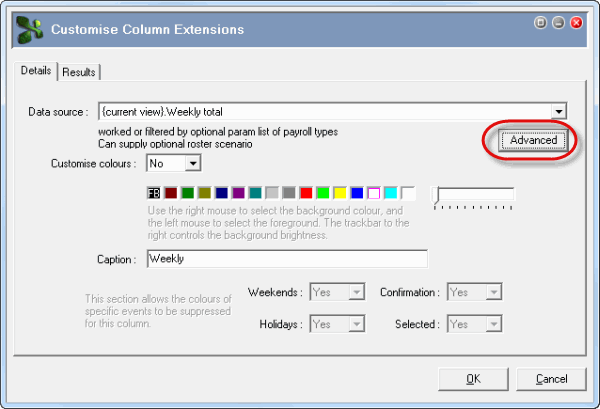The height and width of the screenshot is (409, 600).
Task: Pick the lime green colour swatch
Action: point(323,193)
